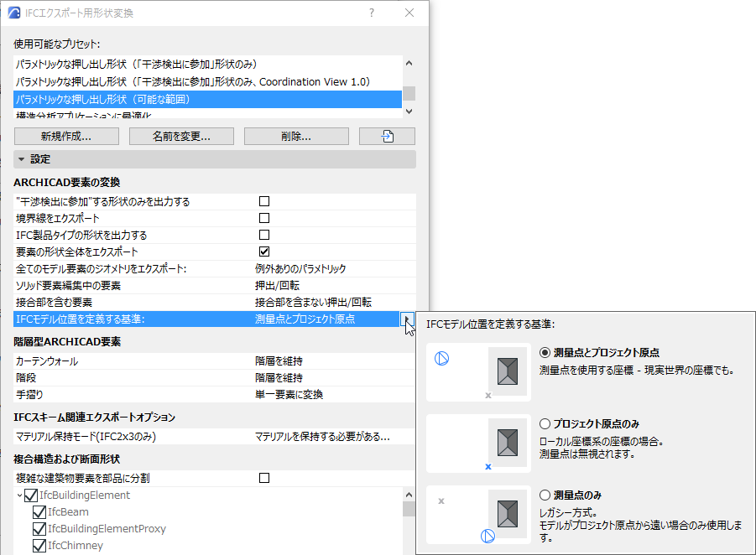This screenshot has height=555, width=756.
Task: Click the カーテンウォール row label
Action: 47,361
